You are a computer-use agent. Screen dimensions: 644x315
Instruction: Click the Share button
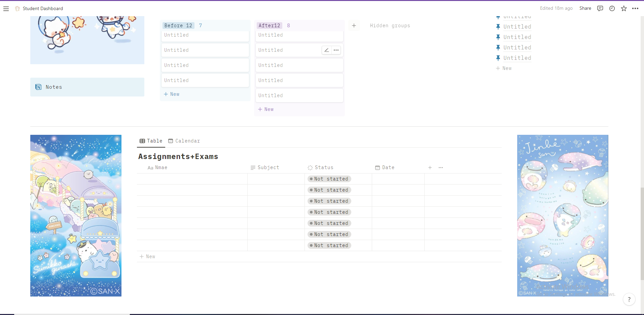tap(585, 8)
